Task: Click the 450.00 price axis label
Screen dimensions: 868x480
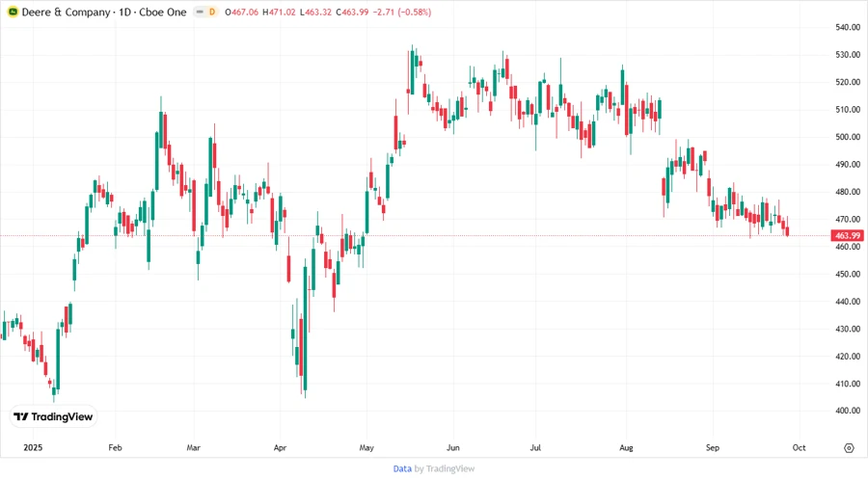Action: pyautogui.click(x=848, y=275)
